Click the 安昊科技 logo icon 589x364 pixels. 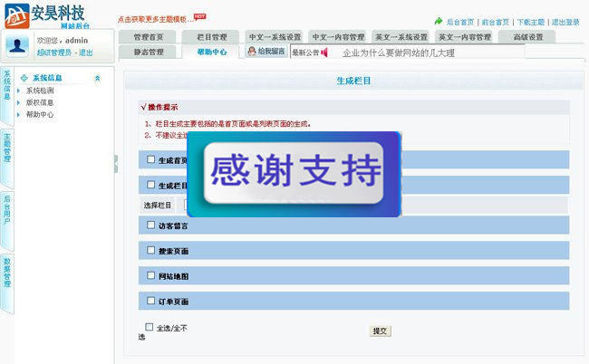point(17,15)
